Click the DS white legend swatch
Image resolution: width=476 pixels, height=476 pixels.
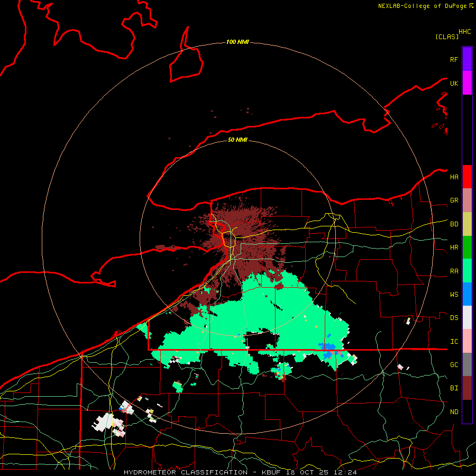click(467, 317)
